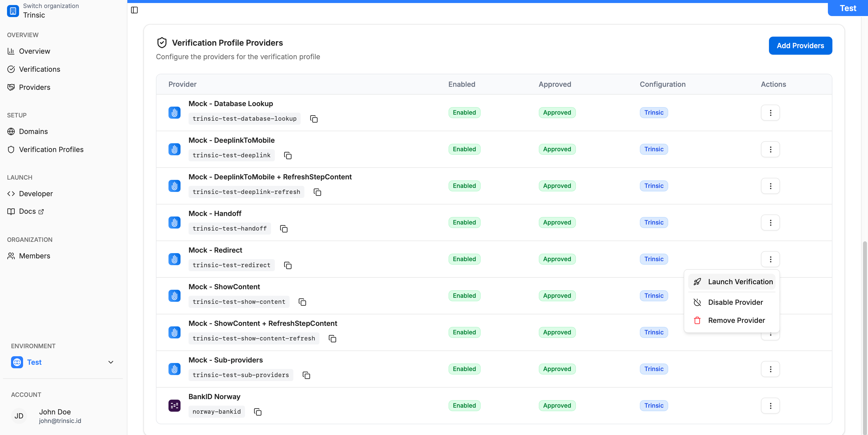
Task: Go to Verification Profiles in the sidebar
Action: [51, 149]
